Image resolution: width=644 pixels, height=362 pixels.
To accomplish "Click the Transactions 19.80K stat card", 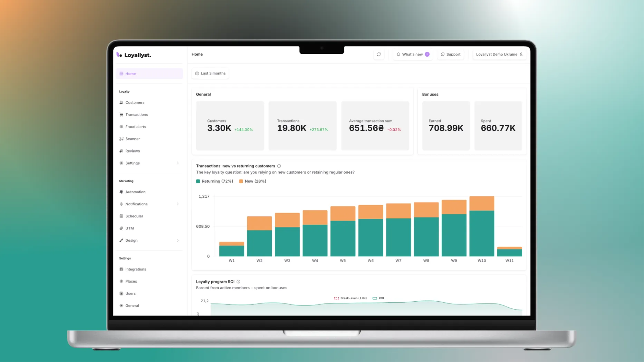I will [302, 126].
